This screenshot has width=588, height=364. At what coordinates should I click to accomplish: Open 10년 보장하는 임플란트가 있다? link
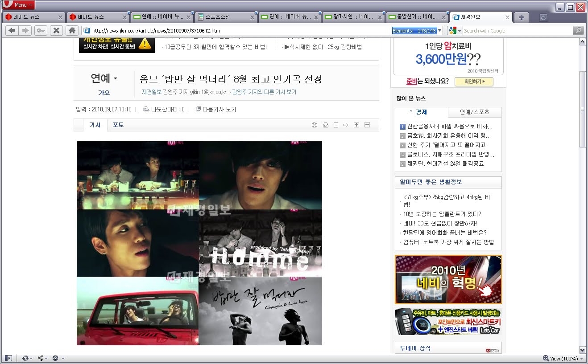(x=442, y=214)
